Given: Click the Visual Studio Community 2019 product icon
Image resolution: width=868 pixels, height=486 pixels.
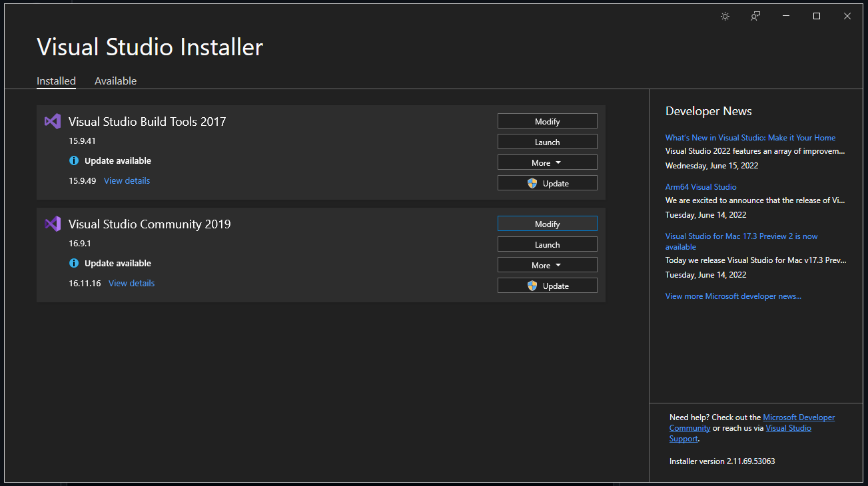Looking at the screenshot, I should point(53,224).
